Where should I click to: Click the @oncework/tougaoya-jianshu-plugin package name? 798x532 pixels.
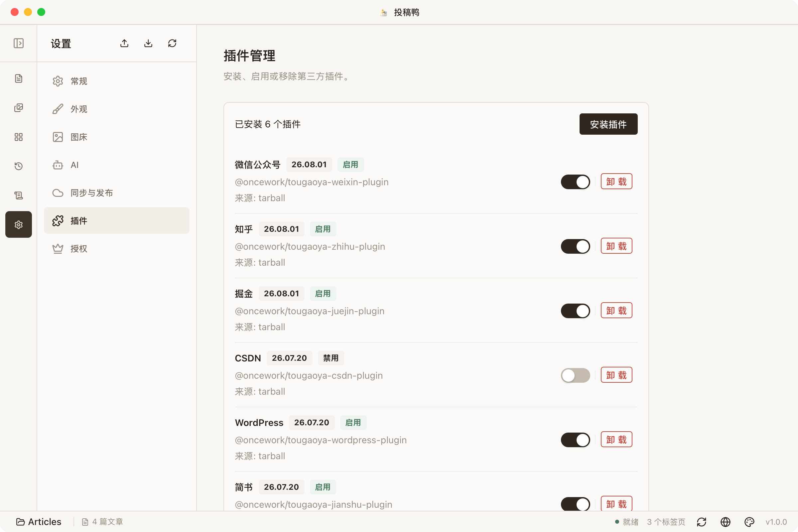(314, 504)
